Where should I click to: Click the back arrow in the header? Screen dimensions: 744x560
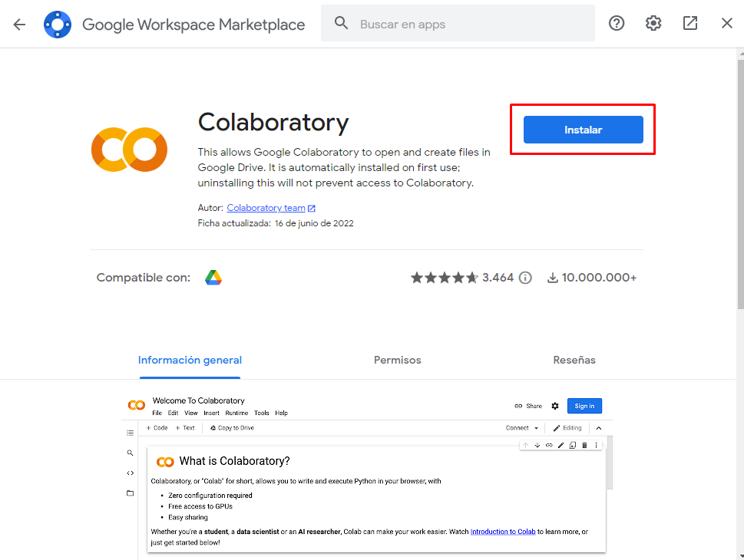tap(19, 24)
